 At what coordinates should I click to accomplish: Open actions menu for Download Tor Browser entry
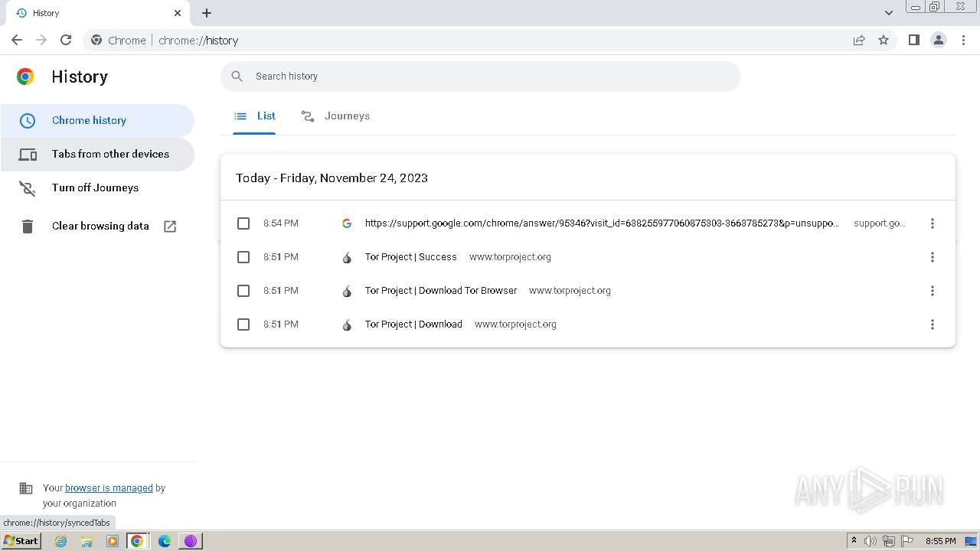tap(932, 291)
